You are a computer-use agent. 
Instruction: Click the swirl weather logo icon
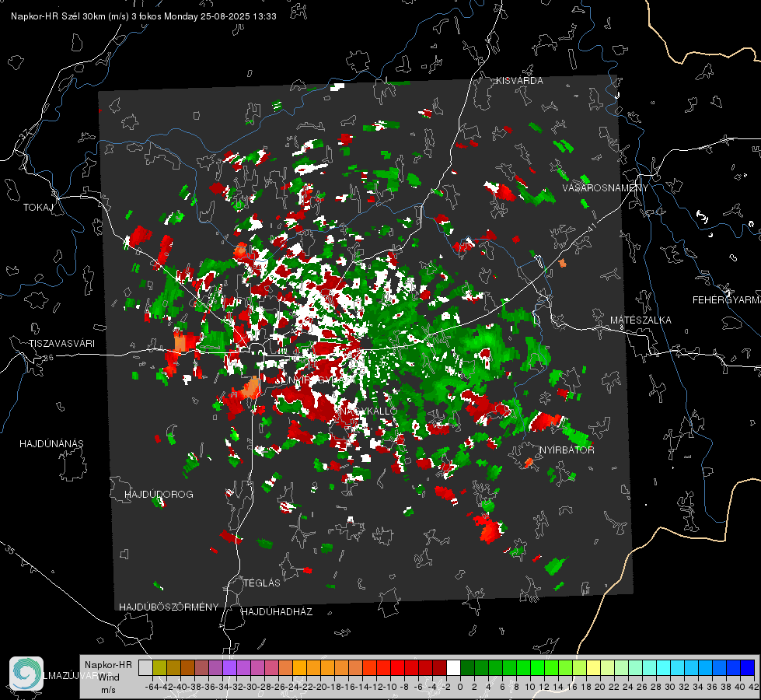[26, 674]
